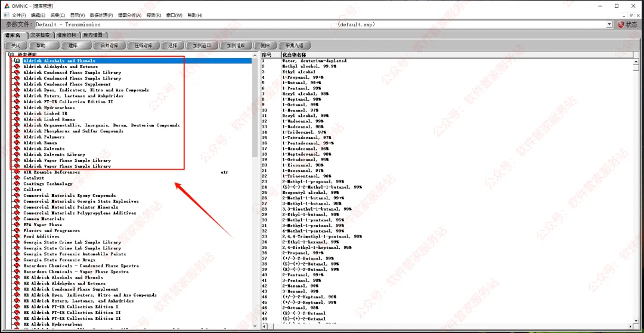Open the 数据处理(P) menu
The width and height of the screenshot is (644, 333).
pyautogui.click(x=101, y=15)
